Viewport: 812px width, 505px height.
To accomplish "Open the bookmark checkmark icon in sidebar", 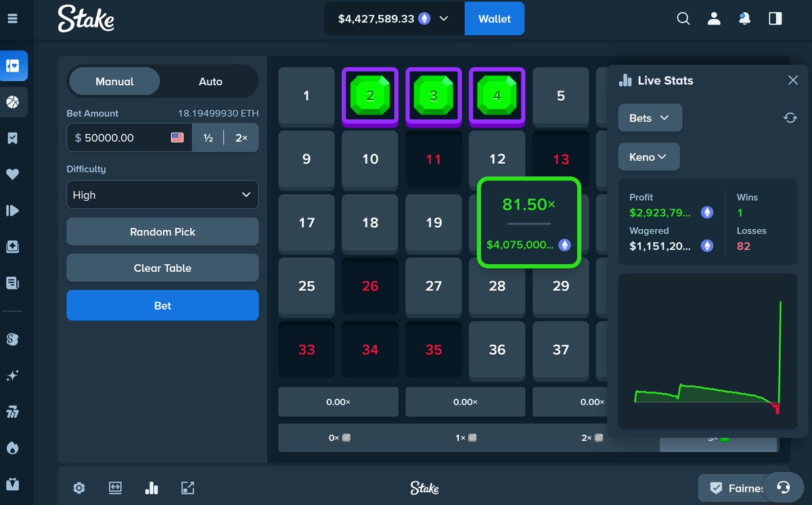I will [x=12, y=139].
